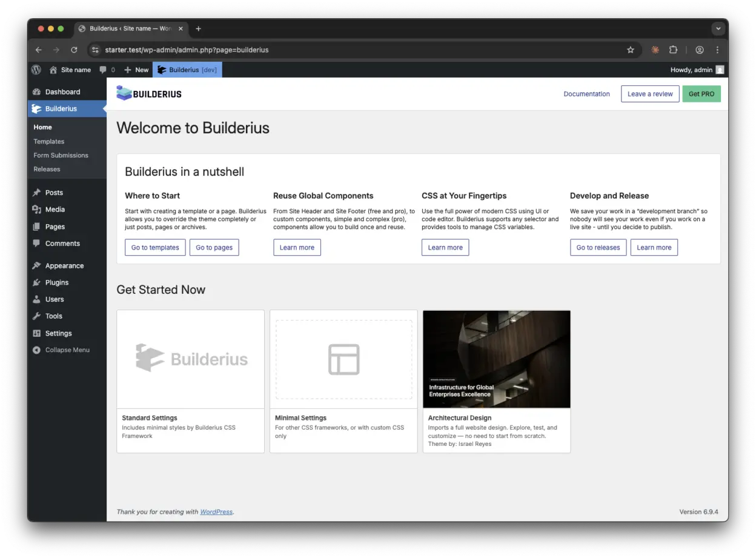Screen dimensions: 756x558
Task: Open the Documentation link
Action: pyautogui.click(x=586, y=94)
